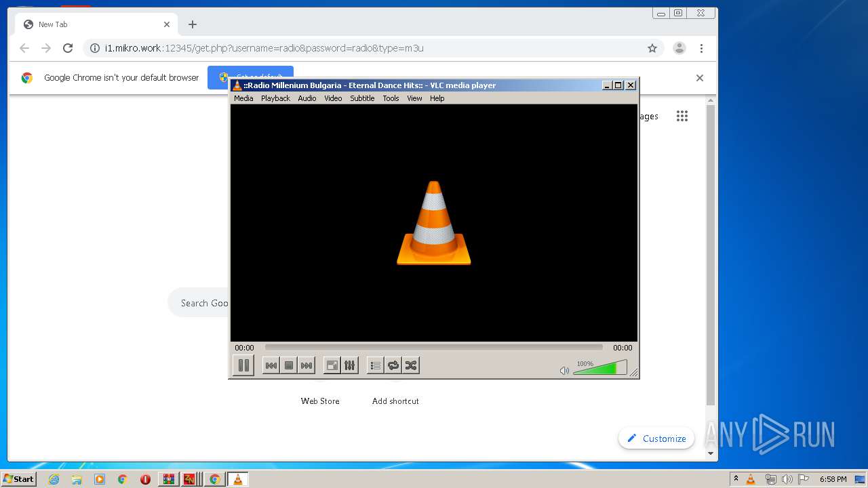
Task: Open the pinned Chrome taskbar icon
Action: tap(122, 479)
